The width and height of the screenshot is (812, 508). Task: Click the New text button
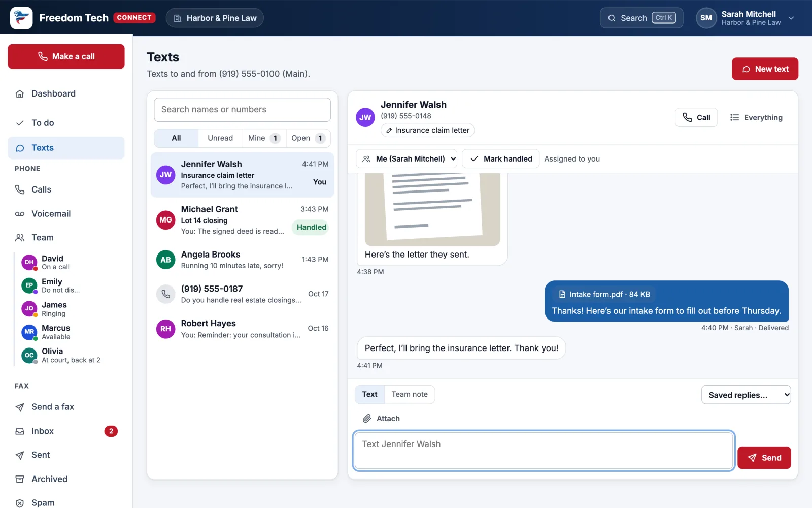click(765, 69)
